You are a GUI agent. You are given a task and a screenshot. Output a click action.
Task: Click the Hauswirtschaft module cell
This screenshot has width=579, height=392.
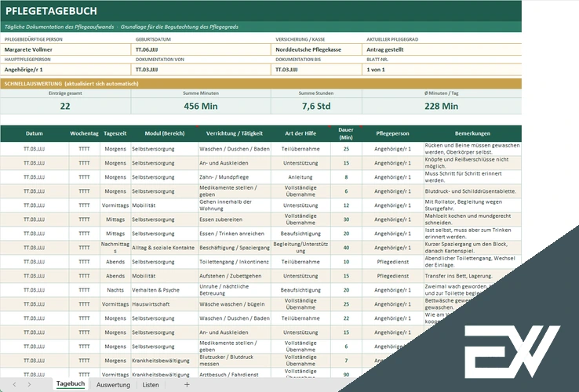[165, 304]
